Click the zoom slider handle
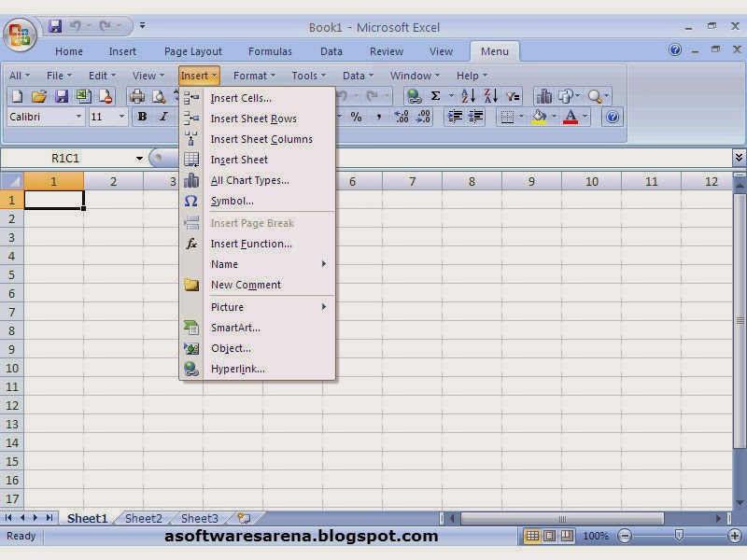This screenshot has height=560, width=747. [x=679, y=536]
